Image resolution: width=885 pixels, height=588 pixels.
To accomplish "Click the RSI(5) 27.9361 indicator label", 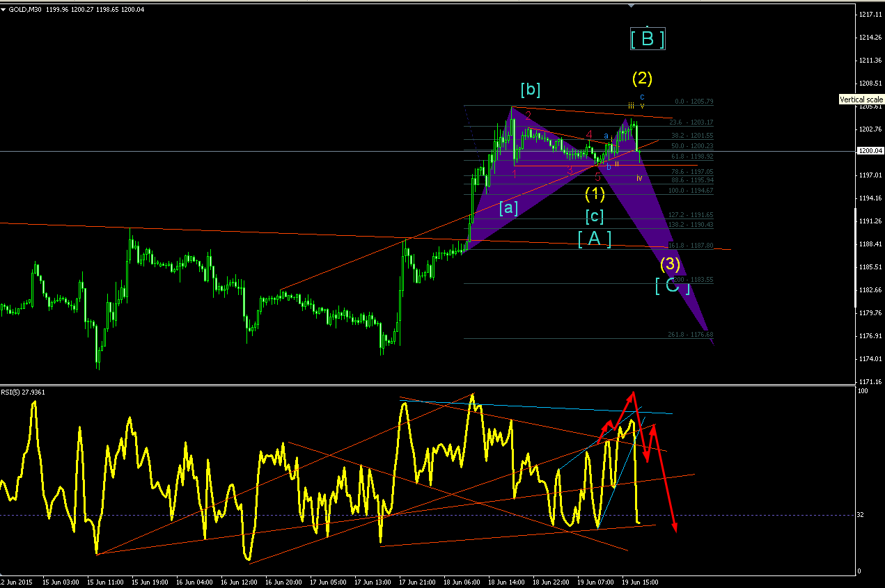I will [24, 392].
